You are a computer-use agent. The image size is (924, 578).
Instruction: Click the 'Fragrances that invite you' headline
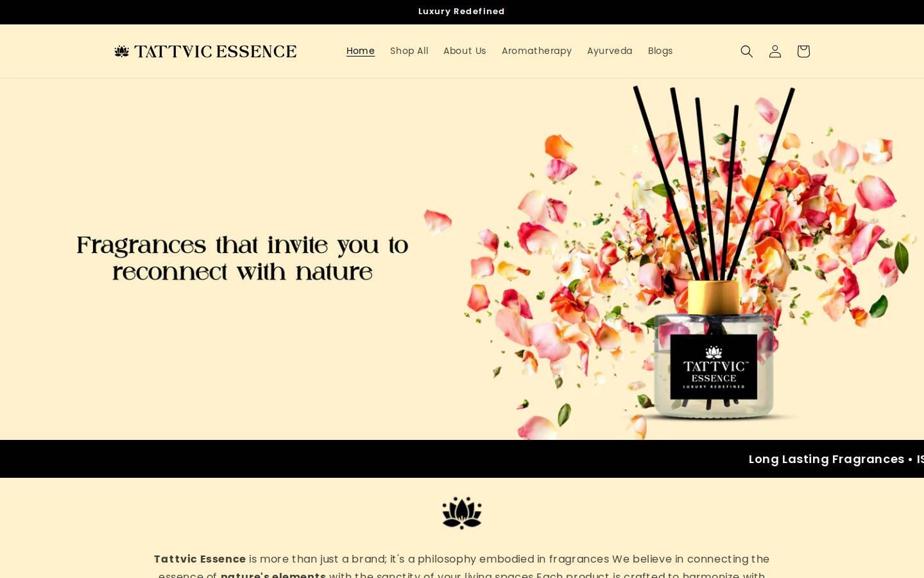click(x=242, y=258)
